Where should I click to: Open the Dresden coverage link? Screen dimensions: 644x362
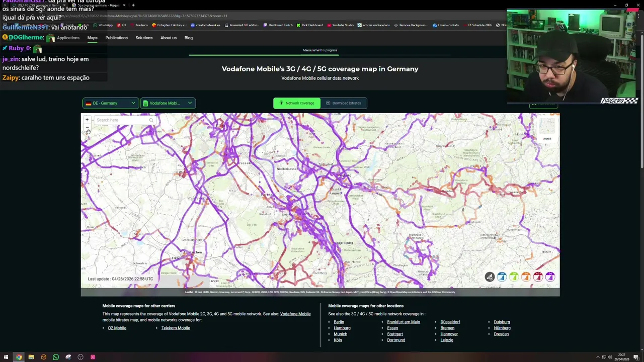(501, 334)
